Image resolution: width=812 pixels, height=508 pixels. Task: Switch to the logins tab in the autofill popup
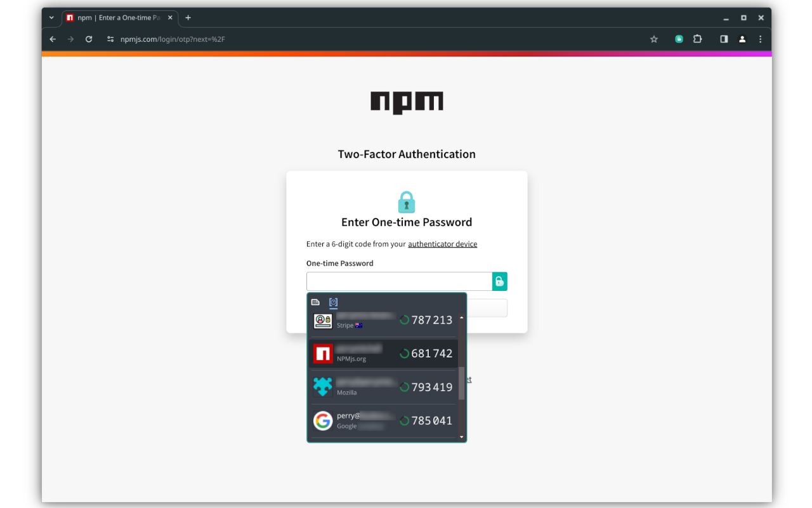pos(315,302)
